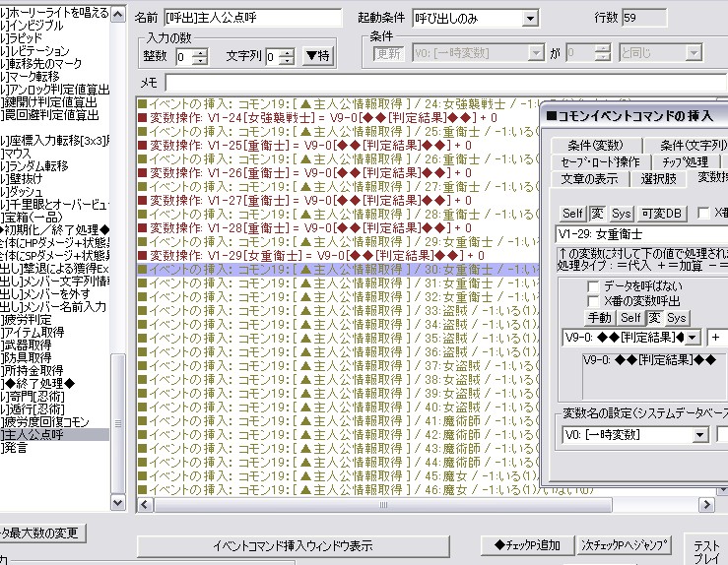Click the イベントコマンド挿入ウィンドウ表示 button
Image resolution: width=728 pixels, height=565 pixels.
pos(293,546)
